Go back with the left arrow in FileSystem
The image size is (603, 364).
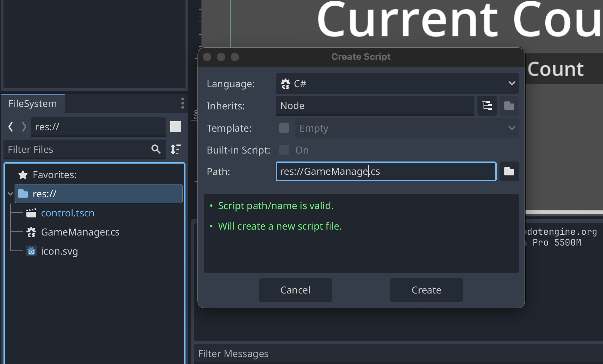tap(11, 127)
